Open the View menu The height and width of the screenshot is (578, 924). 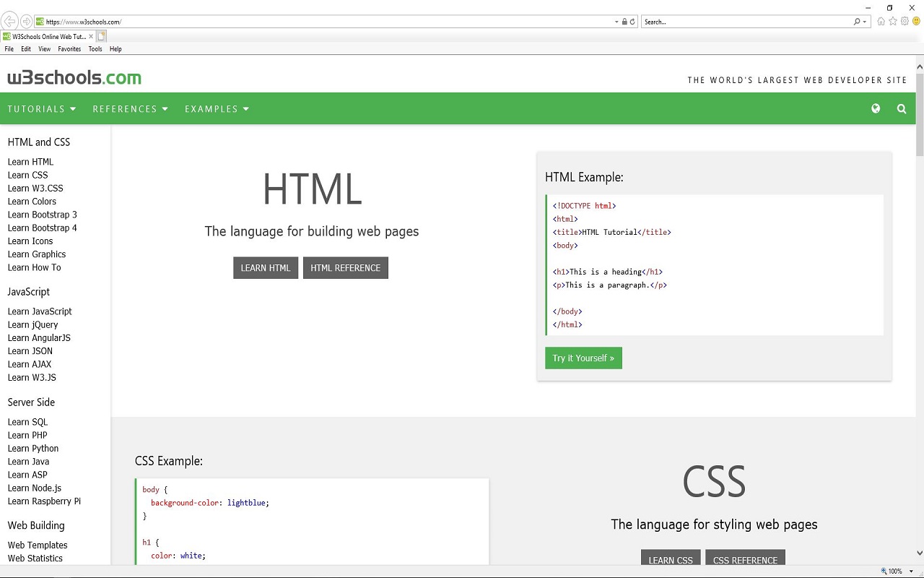pos(45,49)
